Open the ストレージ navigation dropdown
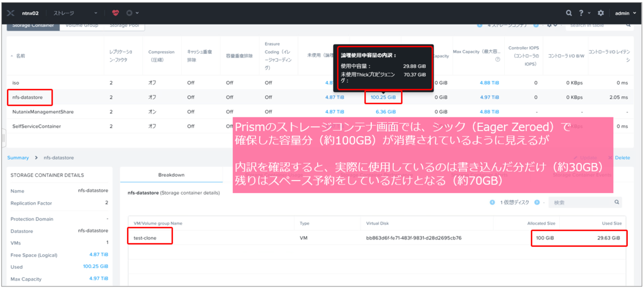Image resolution: width=644 pixels, height=288 pixels. pos(75,12)
